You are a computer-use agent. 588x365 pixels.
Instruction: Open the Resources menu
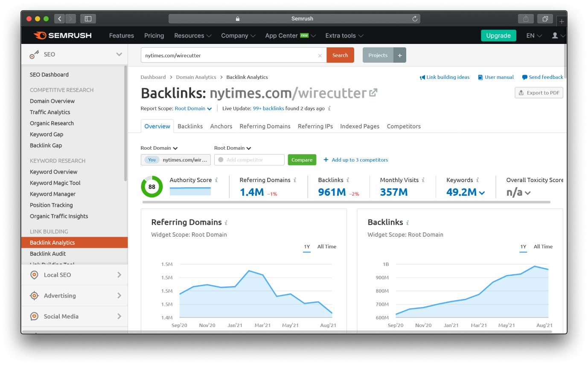tap(192, 35)
